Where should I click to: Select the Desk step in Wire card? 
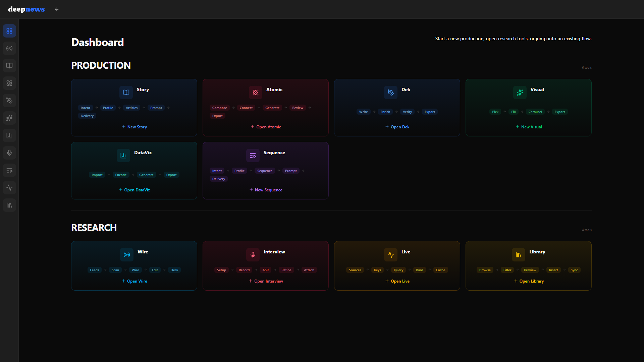[x=174, y=270]
